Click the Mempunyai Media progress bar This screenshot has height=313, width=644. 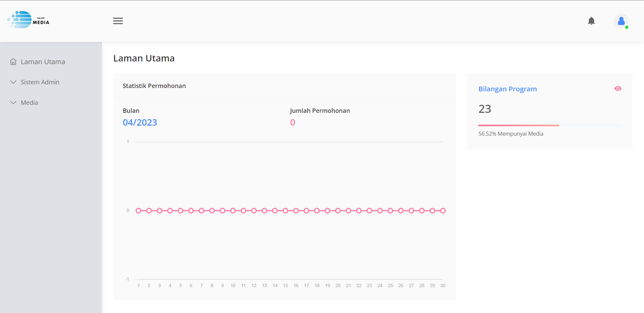(x=518, y=125)
